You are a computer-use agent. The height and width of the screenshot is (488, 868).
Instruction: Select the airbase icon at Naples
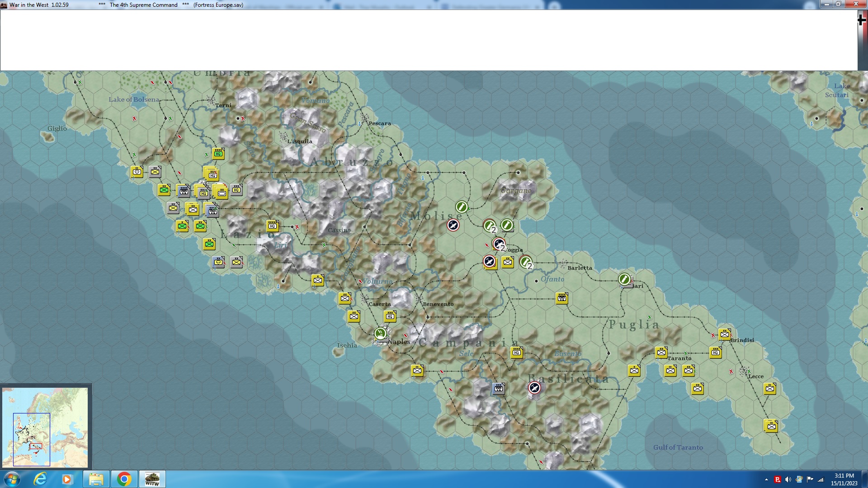pos(381,334)
